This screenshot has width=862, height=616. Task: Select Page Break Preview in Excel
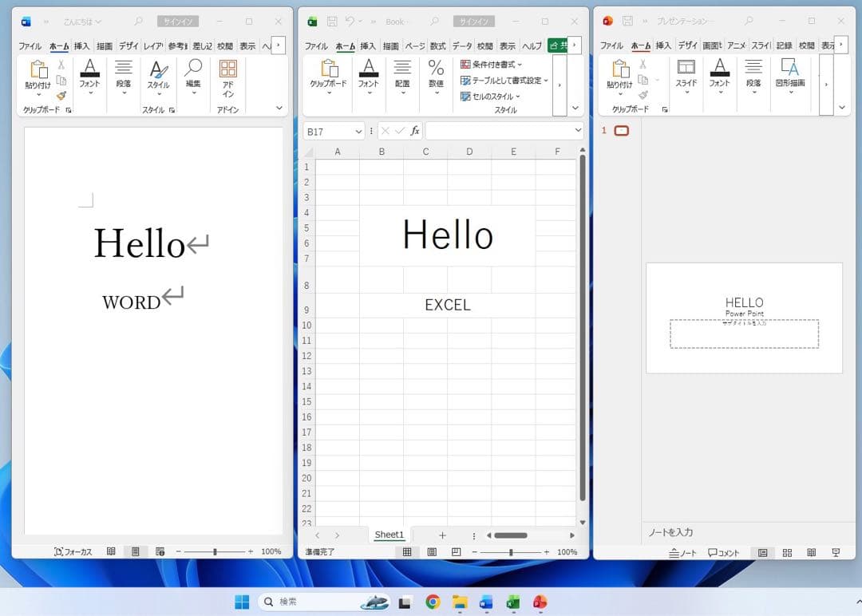click(x=457, y=551)
